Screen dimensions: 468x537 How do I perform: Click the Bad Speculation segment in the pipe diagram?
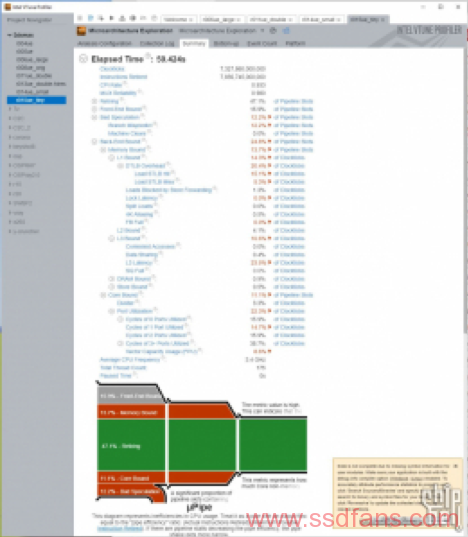130,491
